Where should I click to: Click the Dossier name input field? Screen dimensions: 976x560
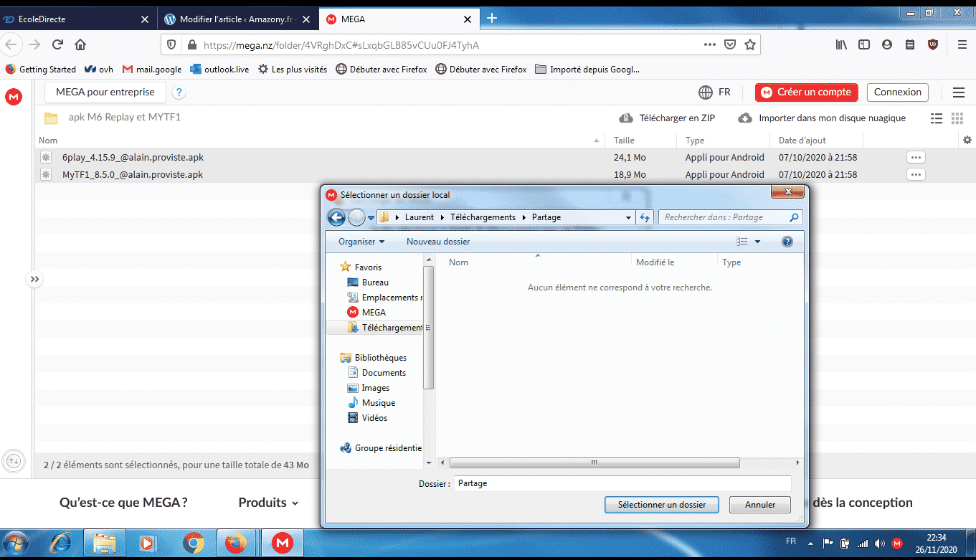tap(622, 483)
